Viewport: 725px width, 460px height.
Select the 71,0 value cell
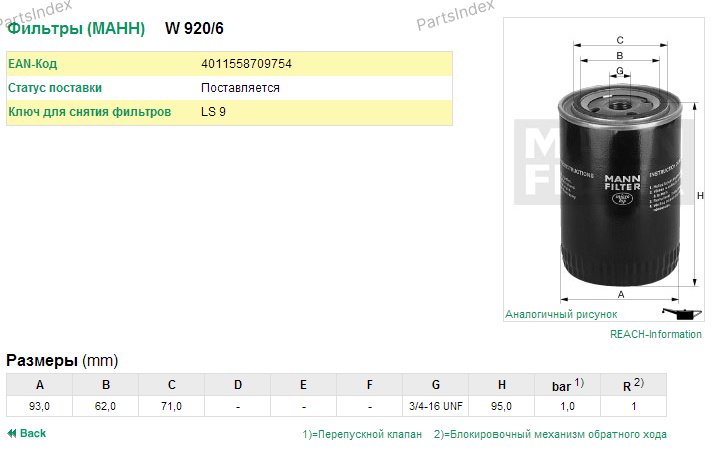(x=172, y=406)
